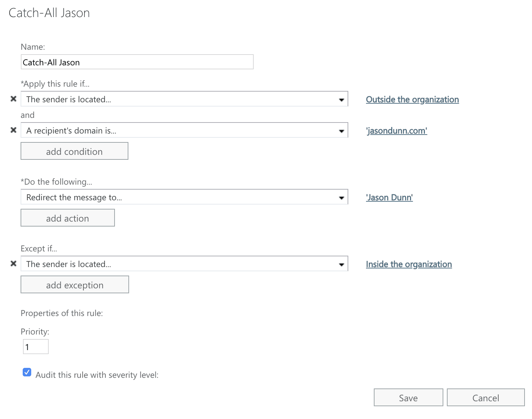Screen dimensions: 532x419
Task: Edit the 'jasondunn.com' domain link
Action: [x=397, y=131]
